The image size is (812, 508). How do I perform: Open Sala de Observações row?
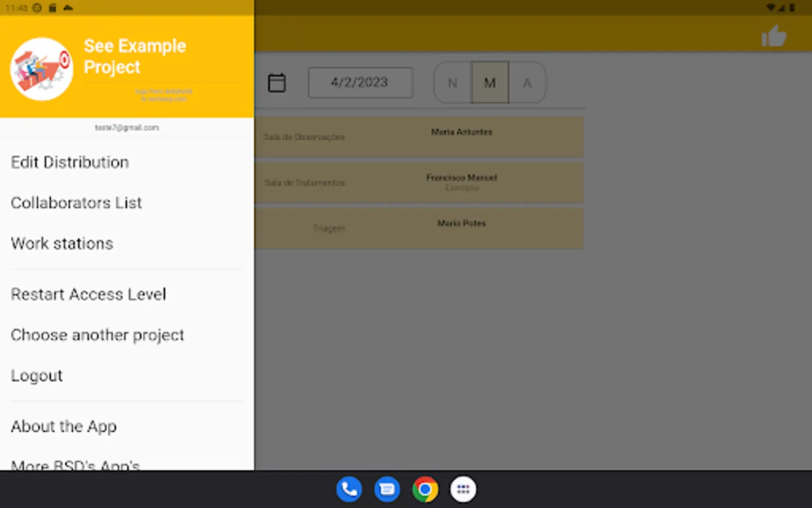click(419, 137)
